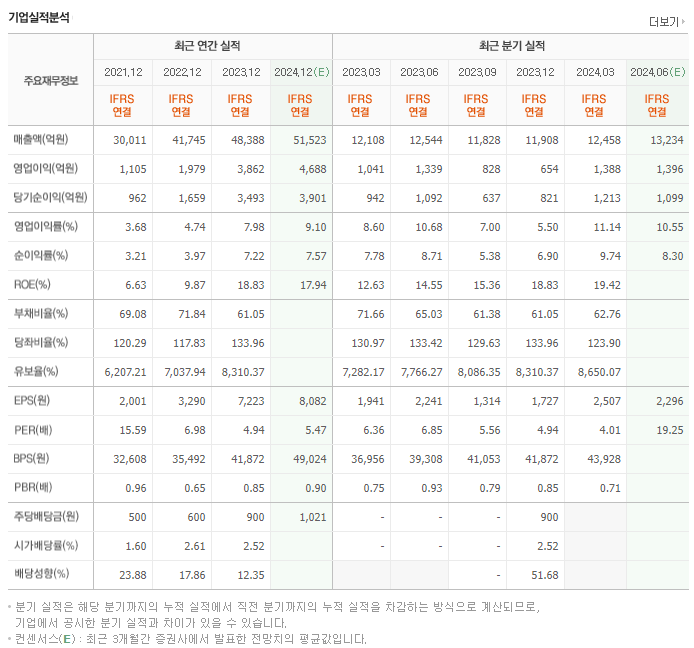Click the 4,688 operating profit value
This screenshot has height=648, width=694.
click(x=312, y=169)
